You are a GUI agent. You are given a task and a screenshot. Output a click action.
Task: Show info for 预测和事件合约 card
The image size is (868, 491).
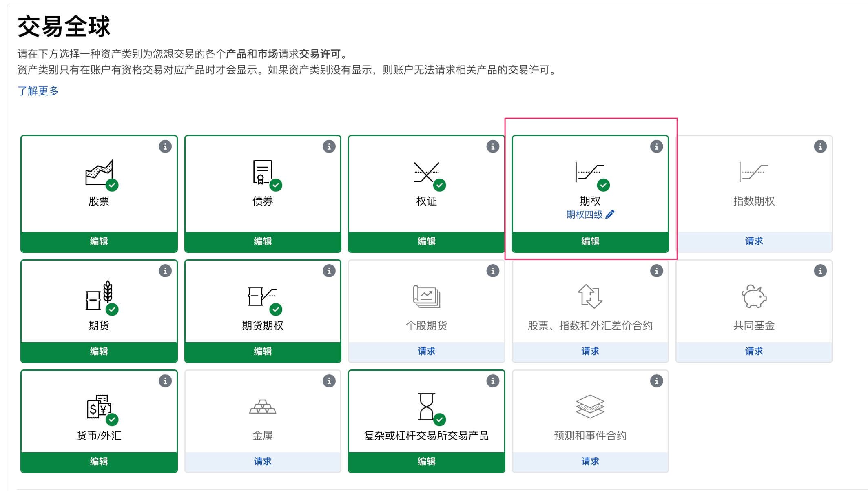[656, 381]
